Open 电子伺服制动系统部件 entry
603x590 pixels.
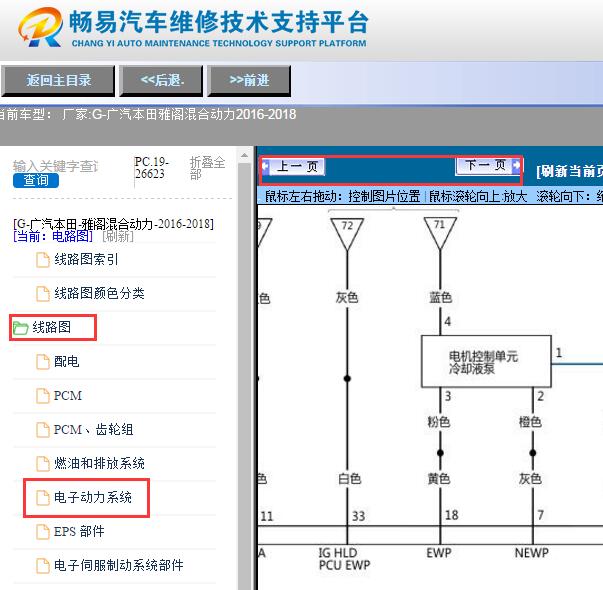118,565
